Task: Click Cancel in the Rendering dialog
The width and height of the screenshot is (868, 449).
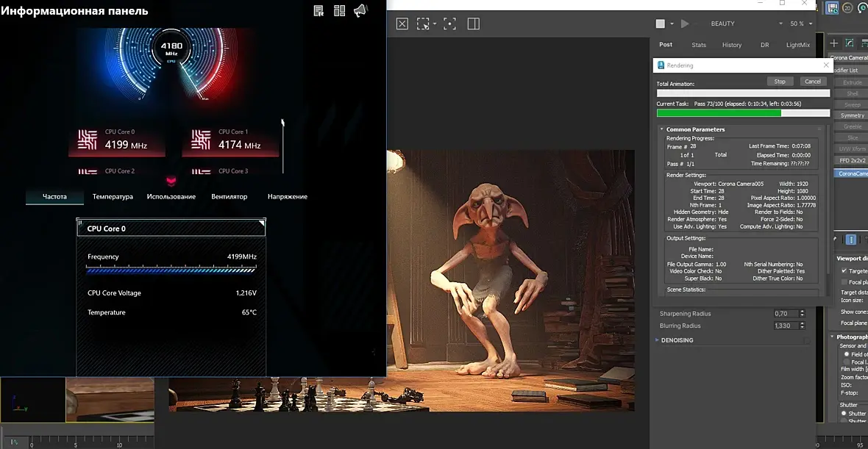Action: click(x=812, y=82)
